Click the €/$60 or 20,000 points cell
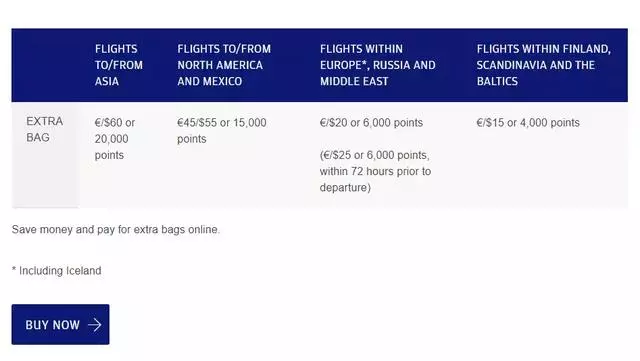Image resolution: width=640 pixels, height=361 pixels. (x=115, y=139)
